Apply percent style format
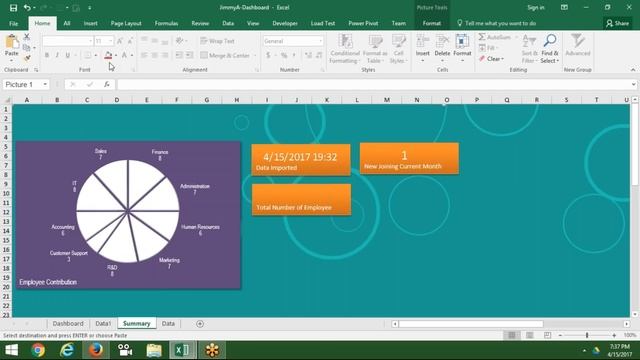Viewport: 640px width, 360px height. [284, 55]
